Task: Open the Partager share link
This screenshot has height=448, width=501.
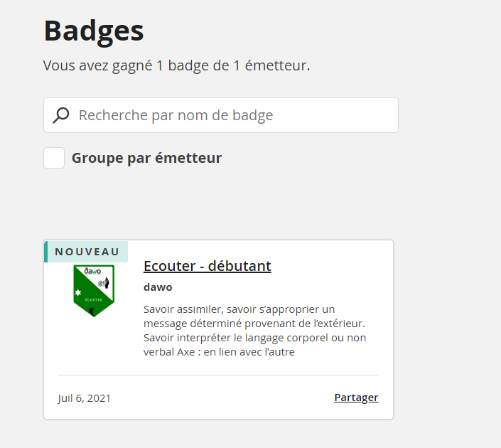Action: point(356,398)
